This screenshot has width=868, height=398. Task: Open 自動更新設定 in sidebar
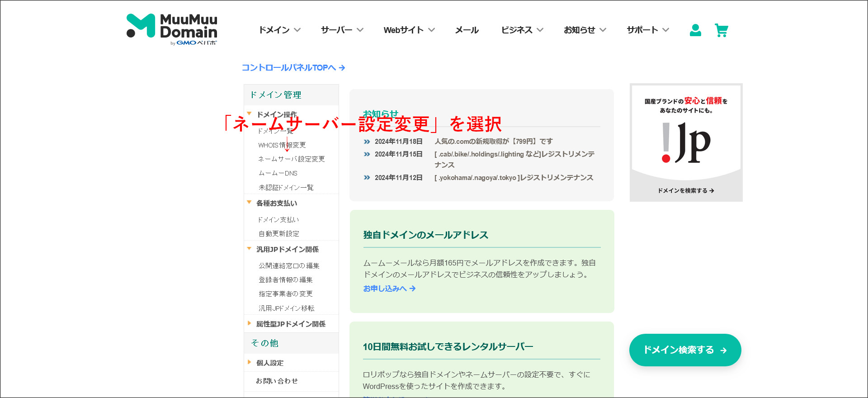click(278, 233)
